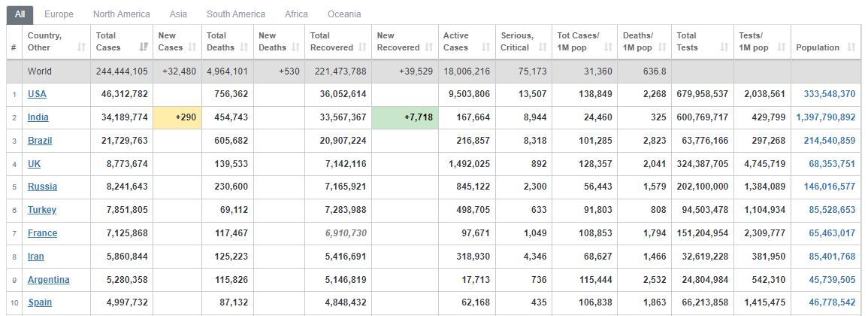Screen dimensions: 868x316
Task: Open the Turkey country link
Action: click(x=42, y=210)
